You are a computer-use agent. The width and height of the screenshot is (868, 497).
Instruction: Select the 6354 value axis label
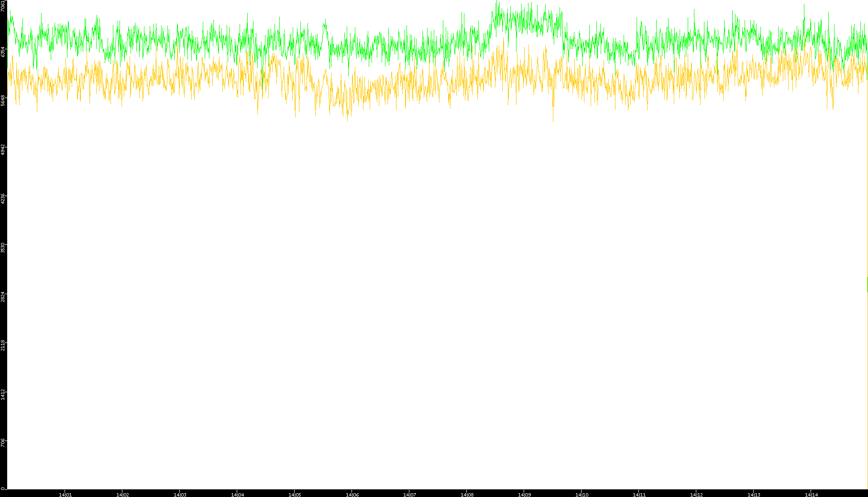3,52
